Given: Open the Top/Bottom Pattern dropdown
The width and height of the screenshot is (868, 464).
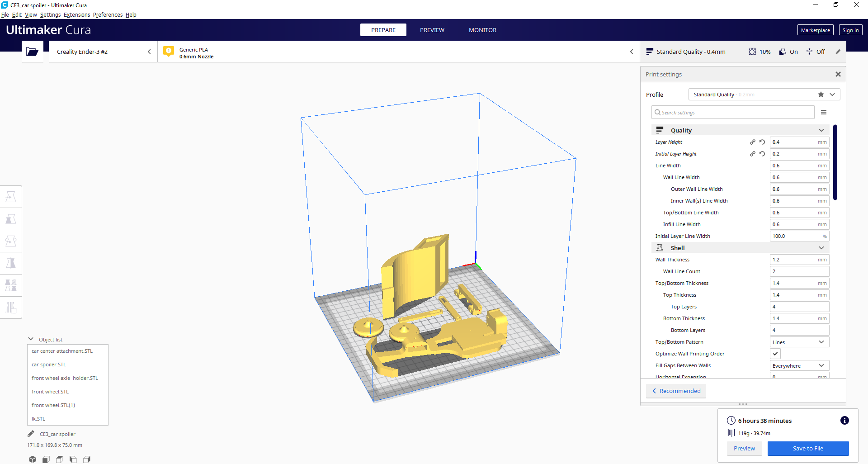Looking at the screenshot, I should click(799, 342).
